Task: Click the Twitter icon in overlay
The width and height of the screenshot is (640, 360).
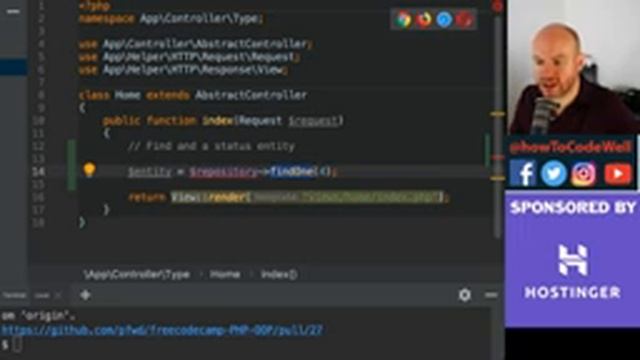Action: coord(553,173)
